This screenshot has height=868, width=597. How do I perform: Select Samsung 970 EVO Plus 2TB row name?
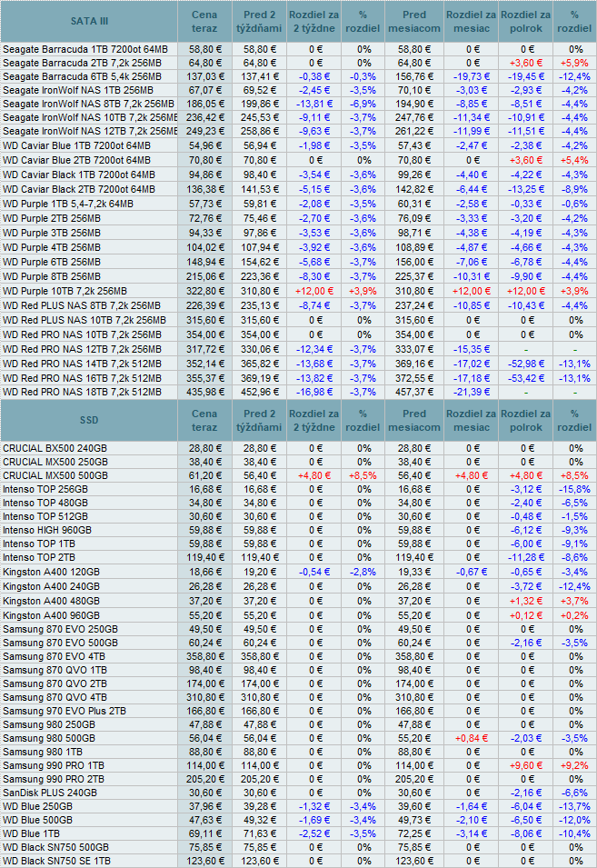pos(65,712)
